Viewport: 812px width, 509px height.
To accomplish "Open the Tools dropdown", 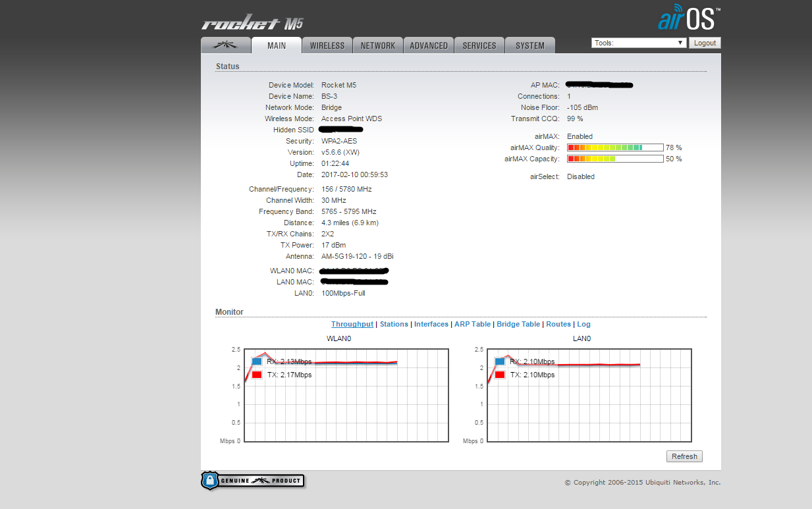I will pyautogui.click(x=639, y=43).
